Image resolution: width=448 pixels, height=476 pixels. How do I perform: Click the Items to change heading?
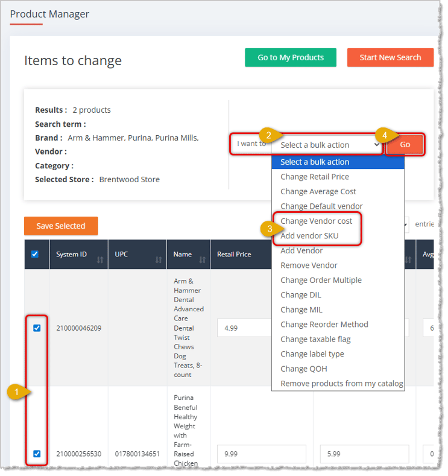73,60
